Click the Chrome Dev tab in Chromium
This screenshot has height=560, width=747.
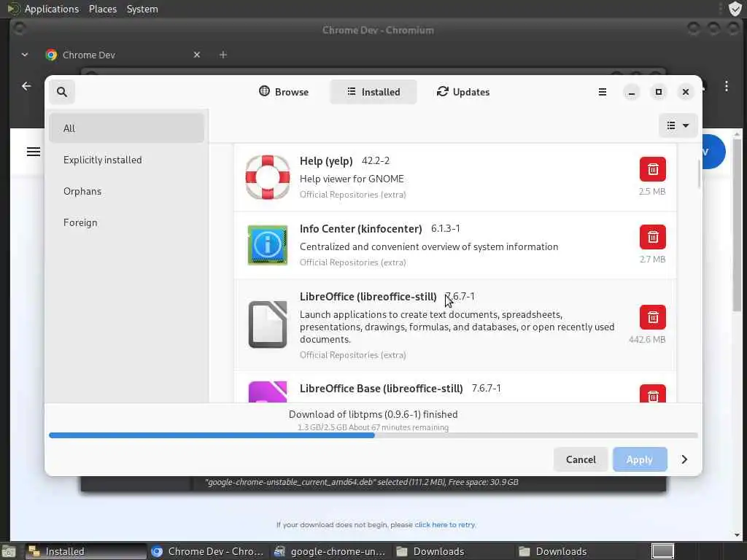[x=124, y=55]
